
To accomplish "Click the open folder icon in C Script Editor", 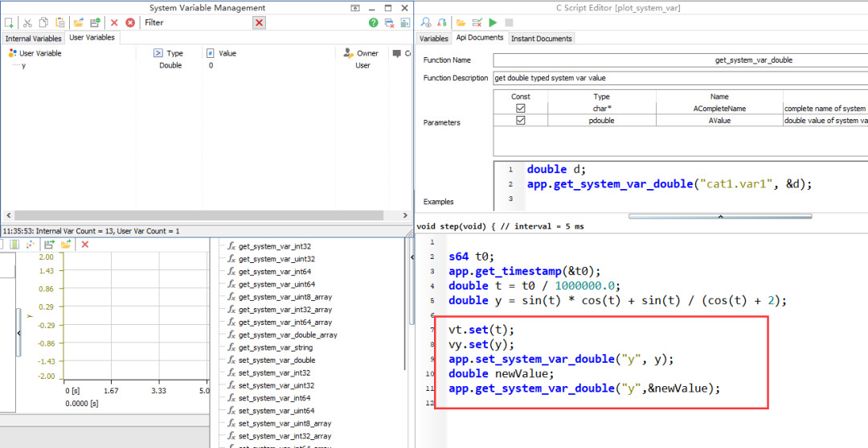I will tap(461, 23).
